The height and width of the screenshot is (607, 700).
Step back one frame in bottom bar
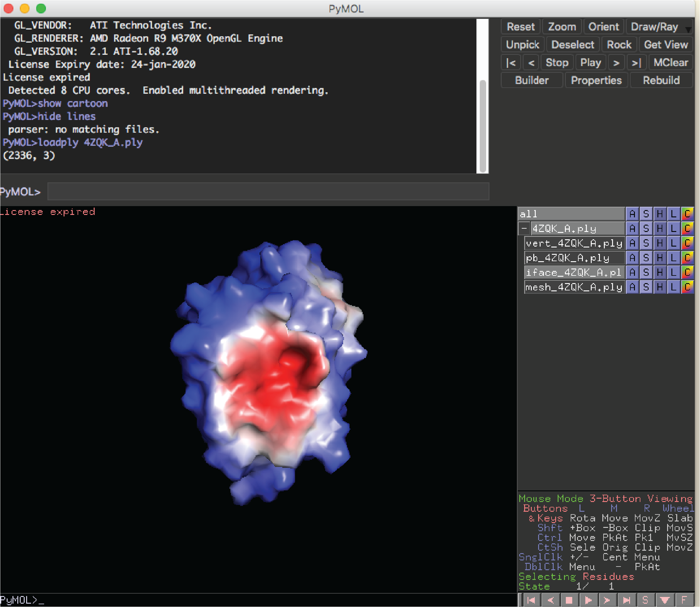[x=550, y=600]
